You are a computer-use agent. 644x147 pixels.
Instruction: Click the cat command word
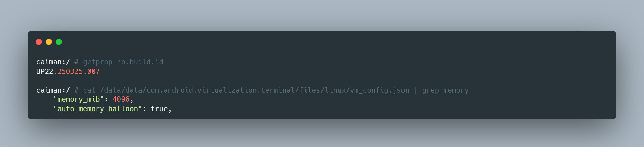pyautogui.click(x=89, y=90)
